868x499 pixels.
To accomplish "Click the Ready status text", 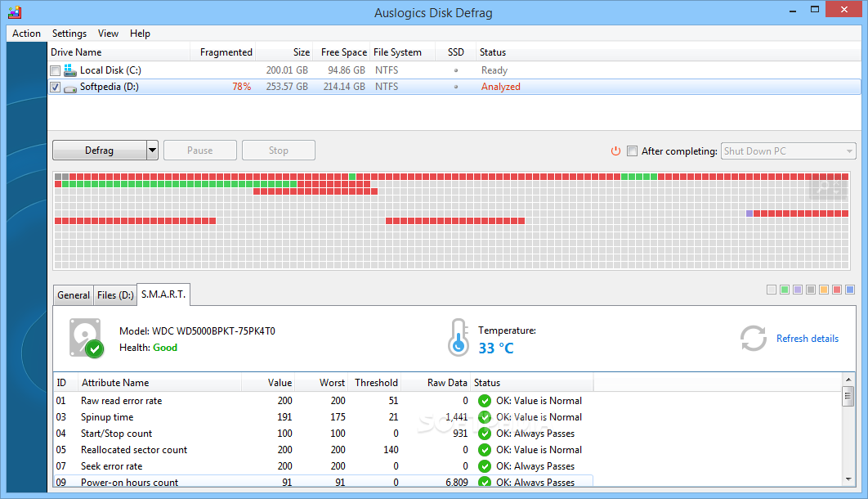I will (x=494, y=70).
